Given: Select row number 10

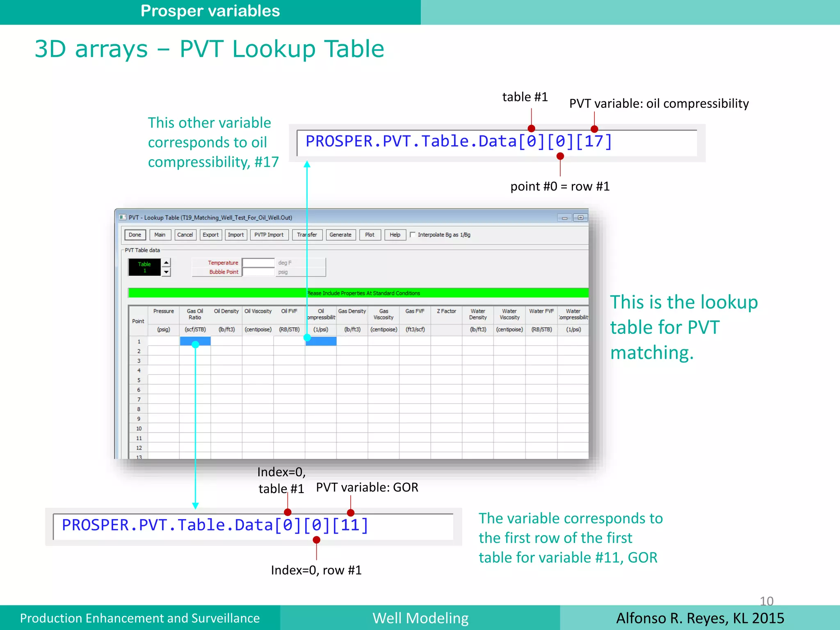Looking at the screenshot, I should (139, 429).
